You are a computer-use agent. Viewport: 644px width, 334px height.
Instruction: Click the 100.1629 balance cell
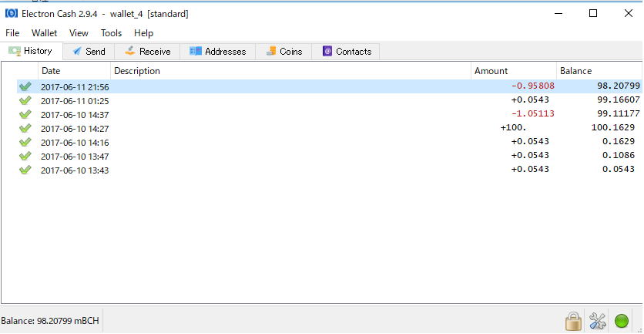point(613,128)
